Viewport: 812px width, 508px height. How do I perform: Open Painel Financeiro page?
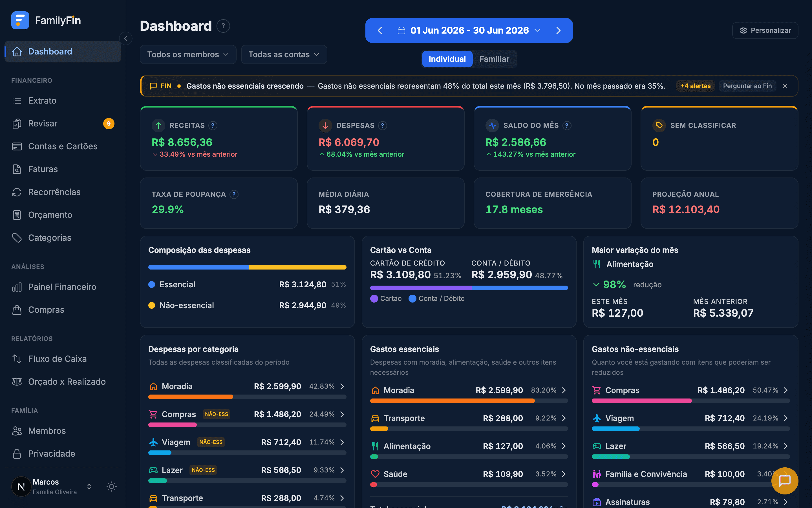click(x=63, y=287)
